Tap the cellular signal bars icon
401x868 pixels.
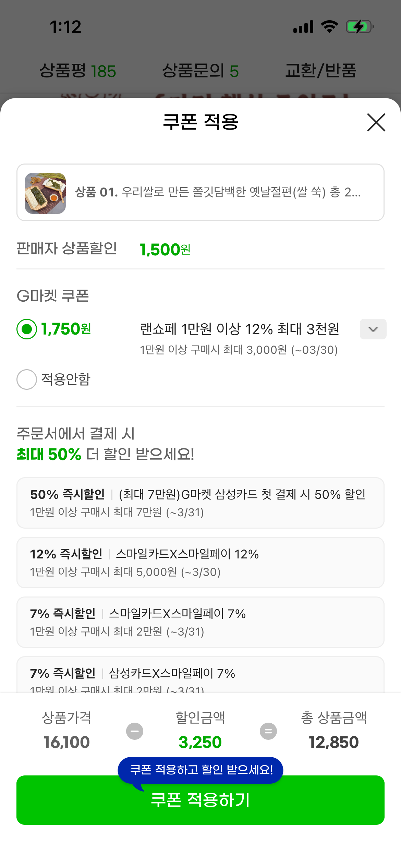pyautogui.click(x=303, y=27)
